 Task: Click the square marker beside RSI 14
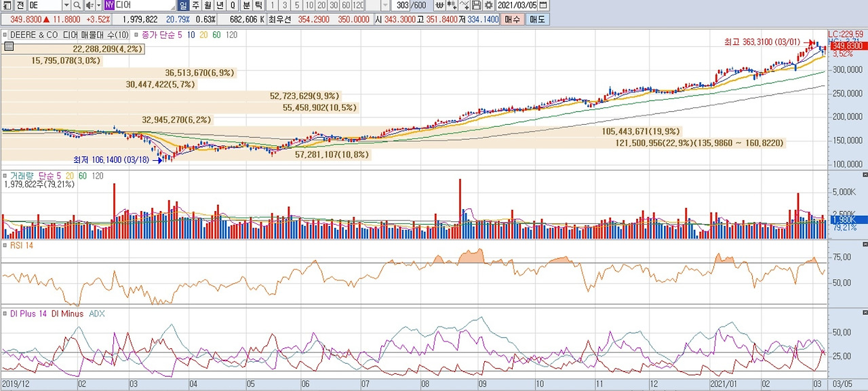click(x=5, y=244)
